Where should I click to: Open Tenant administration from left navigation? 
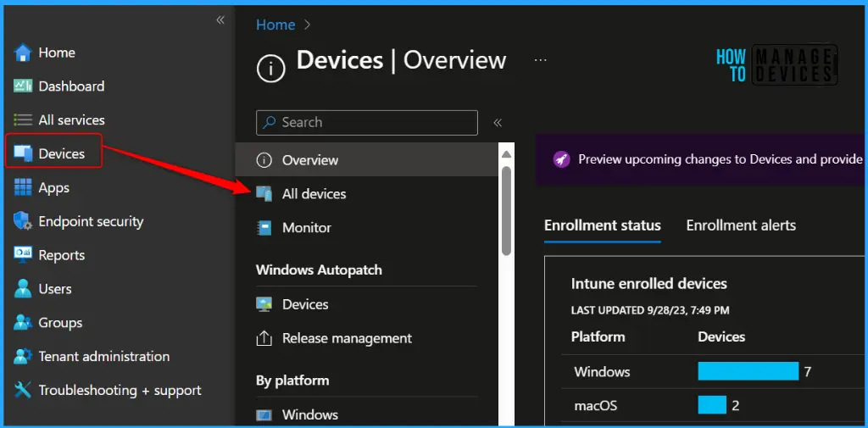click(104, 357)
